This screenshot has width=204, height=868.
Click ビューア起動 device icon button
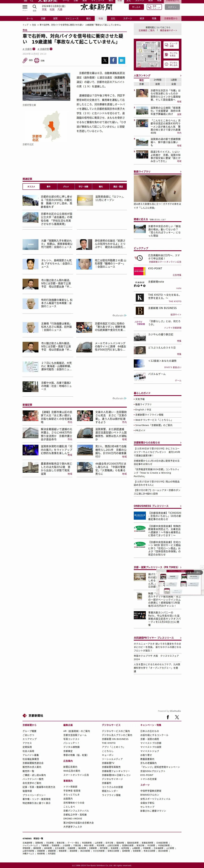(171, 45)
